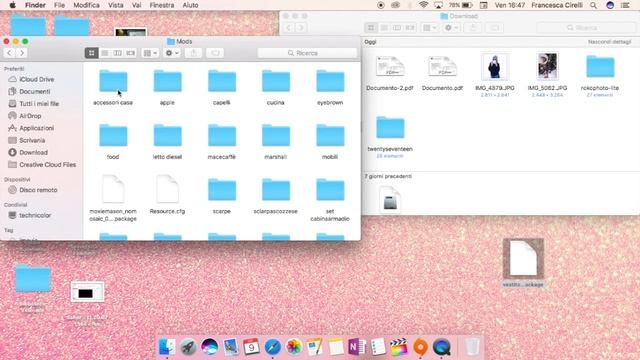The height and width of the screenshot is (360, 640).
Task: Go forward in the Mods window
Action: [x=22, y=53]
